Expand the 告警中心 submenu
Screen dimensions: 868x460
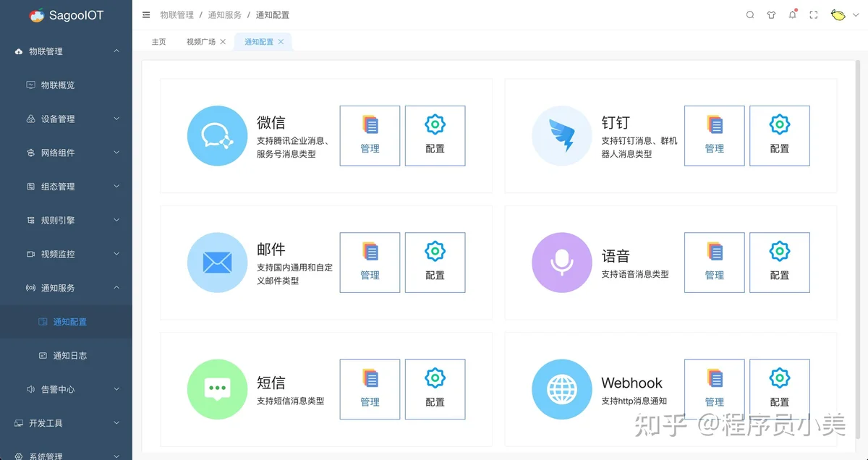116,389
